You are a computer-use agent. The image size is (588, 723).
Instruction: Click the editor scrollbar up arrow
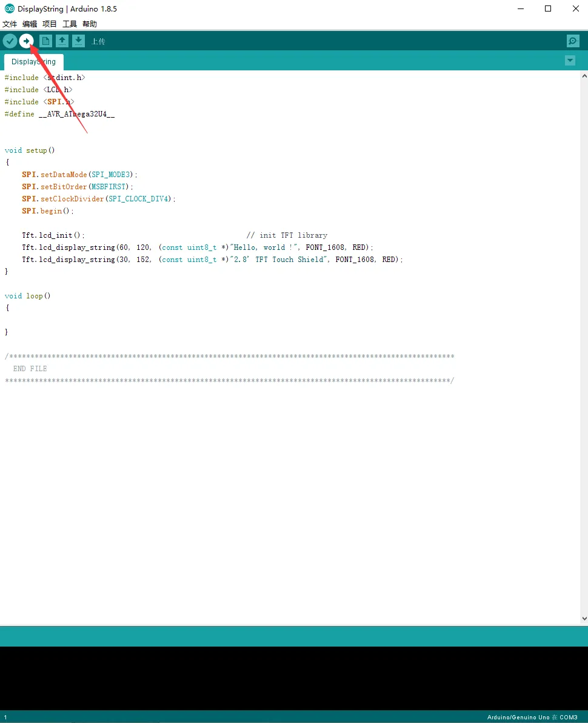[584, 76]
